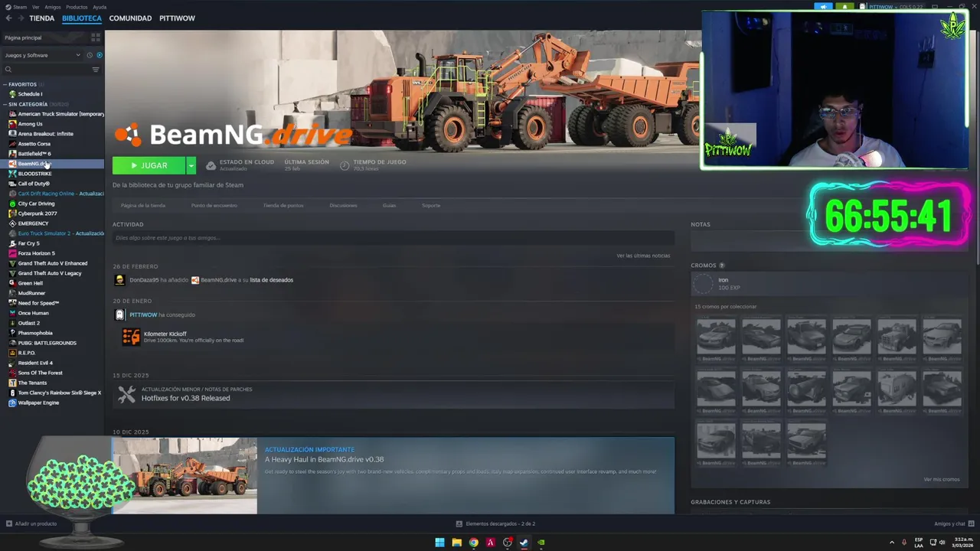Switch library to grid view

coord(96,37)
